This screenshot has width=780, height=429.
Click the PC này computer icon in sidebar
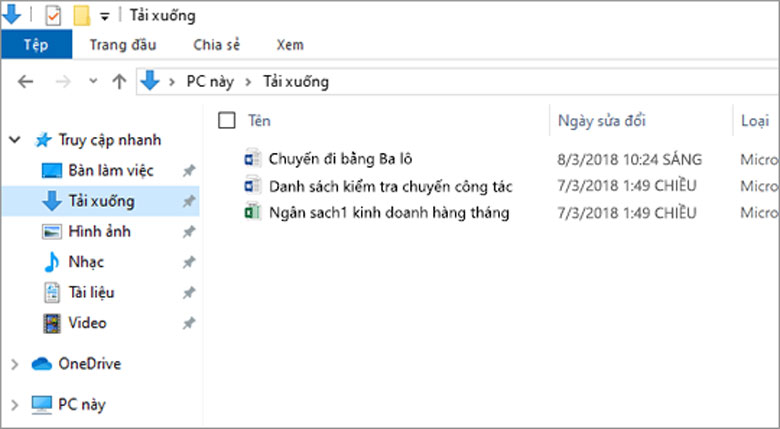pyautogui.click(x=42, y=405)
